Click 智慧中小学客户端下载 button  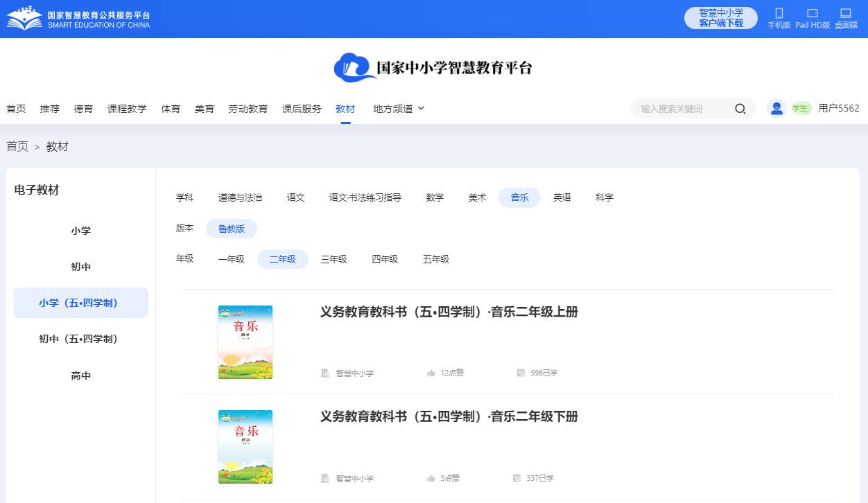click(x=721, y=18)
